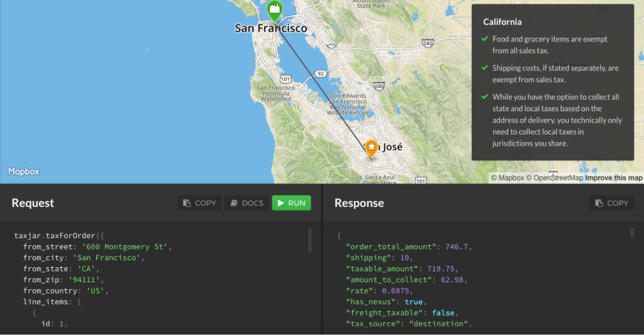This screenshot has height=335, width=644.
Task: Click the play triangle icon in RUN button
Action: pyautogui.click(x=281, y=203)
